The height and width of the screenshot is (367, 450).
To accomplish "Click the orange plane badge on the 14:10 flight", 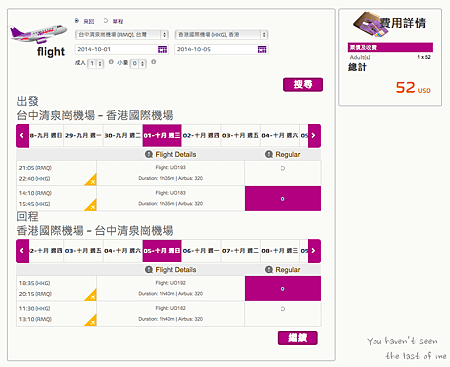I will tap(91, 205).
